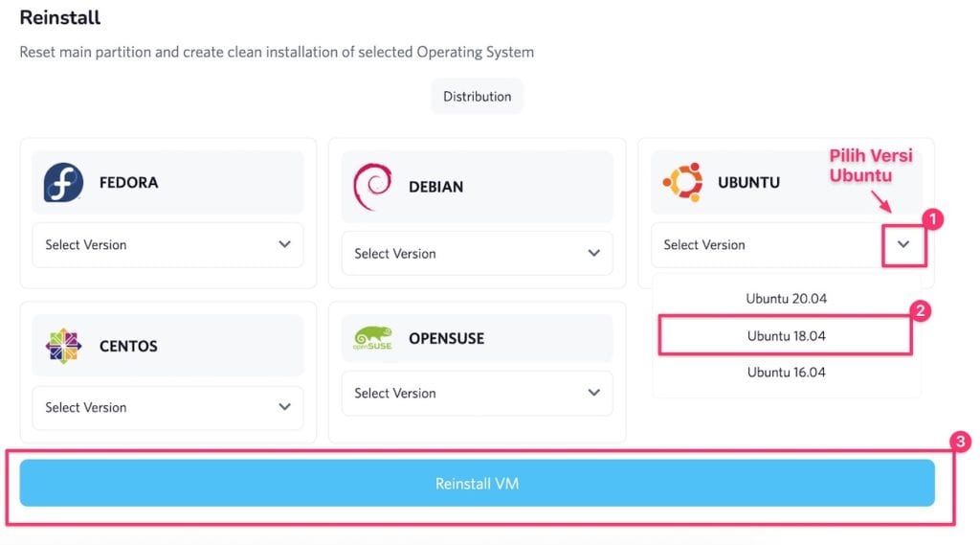Screen dimensions: 980x545
Task: Expand the Ubuntu version chevron
Action: (x=903, y=245)
